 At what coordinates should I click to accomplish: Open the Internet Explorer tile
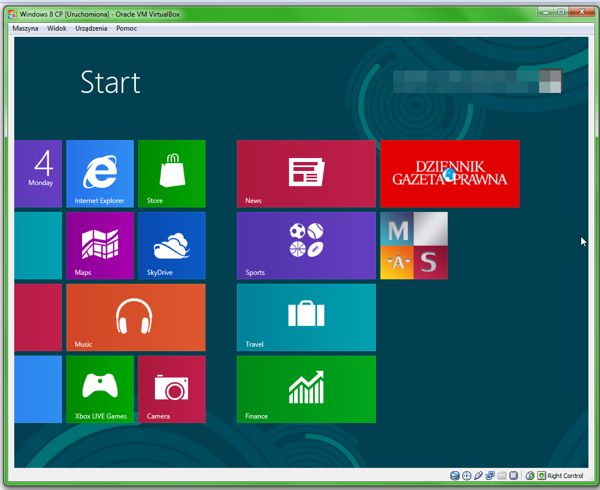(x=100, y=174)
